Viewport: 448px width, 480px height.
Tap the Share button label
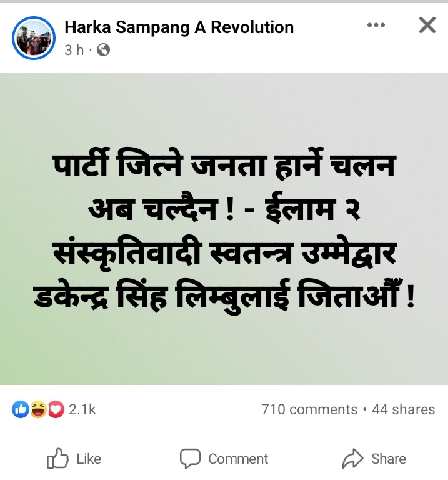[389, 459]
